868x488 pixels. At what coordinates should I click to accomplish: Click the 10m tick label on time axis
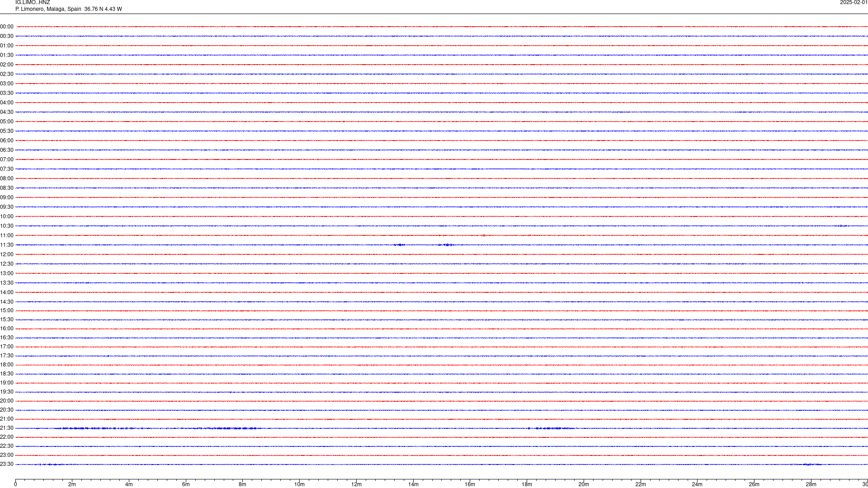coord(299,484)
